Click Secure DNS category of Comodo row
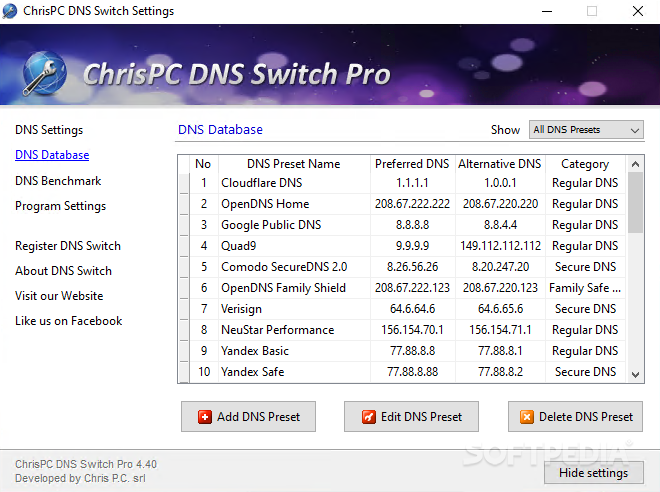The height and width of the screenshot is (492, 660). (585, 267)
